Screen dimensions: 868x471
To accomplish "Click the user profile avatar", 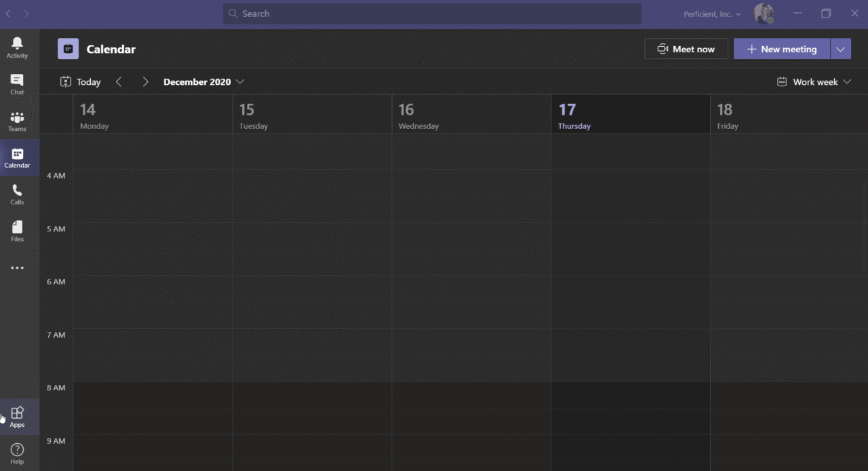I will 764,14.
